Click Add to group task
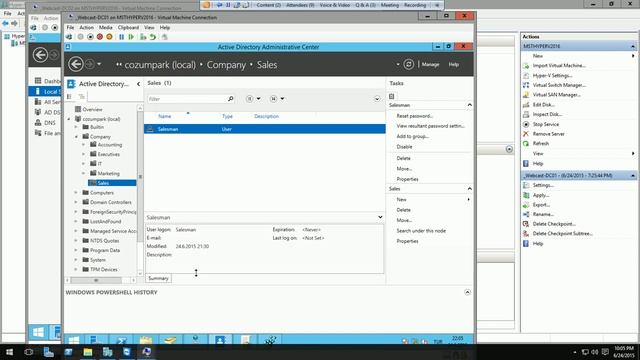 tap(413, 136)
